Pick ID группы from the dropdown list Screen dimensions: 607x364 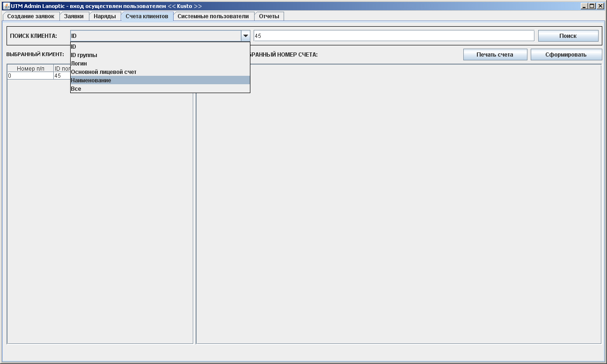tap(160, 55)
